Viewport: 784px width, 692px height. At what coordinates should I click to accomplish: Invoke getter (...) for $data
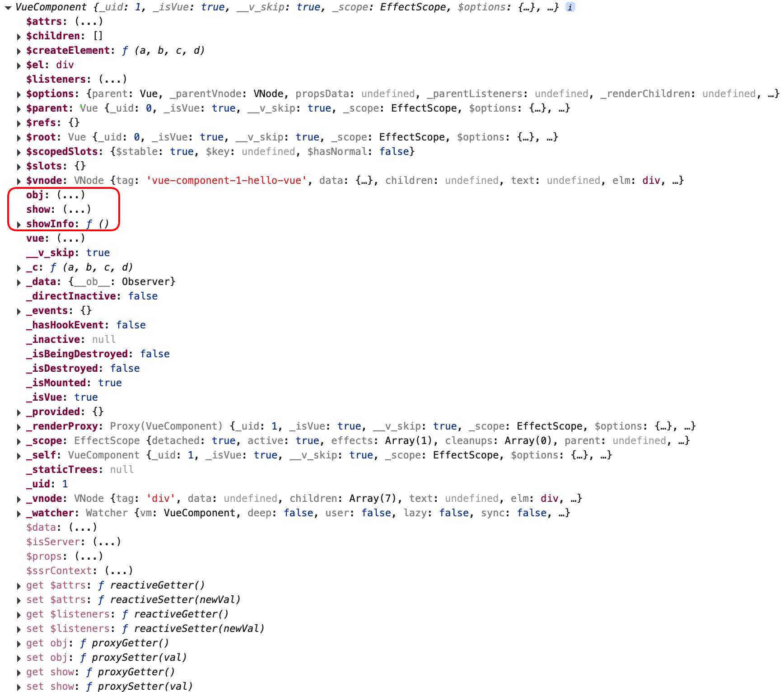[83, 527]
